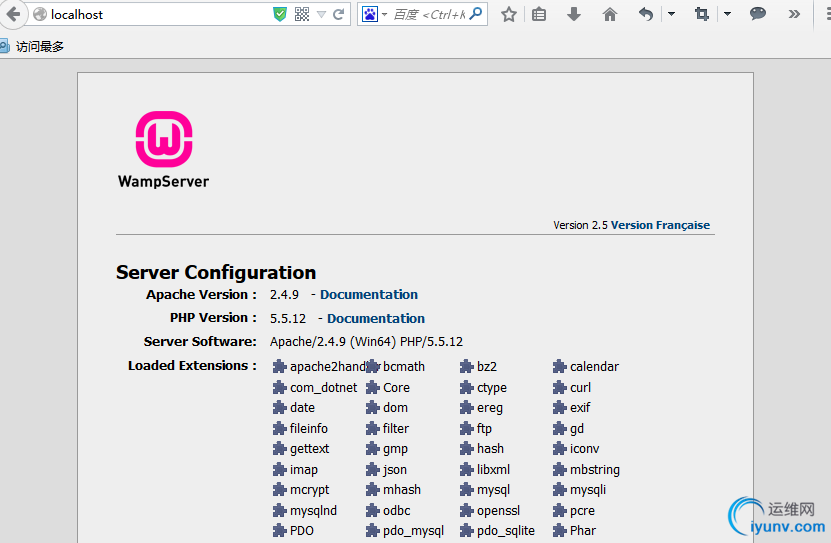Open downloads with the down arrow icon
This screenshot has height=543, width=831.
[x=574, y=14]
